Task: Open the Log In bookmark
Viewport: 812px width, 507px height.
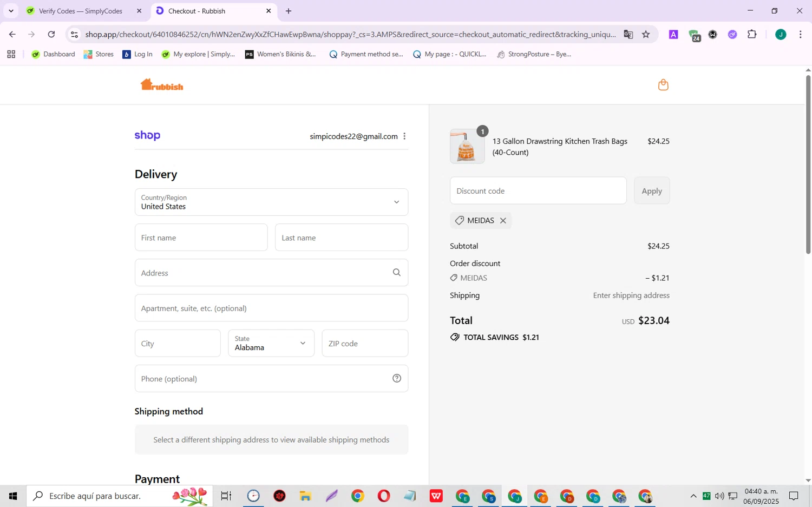Action: [x=137, y=54]
